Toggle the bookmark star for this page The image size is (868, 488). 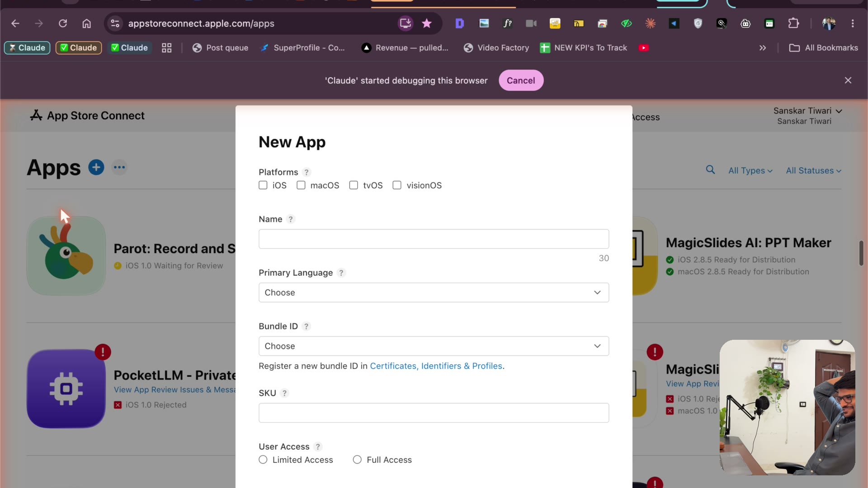[x=427, y=23]
